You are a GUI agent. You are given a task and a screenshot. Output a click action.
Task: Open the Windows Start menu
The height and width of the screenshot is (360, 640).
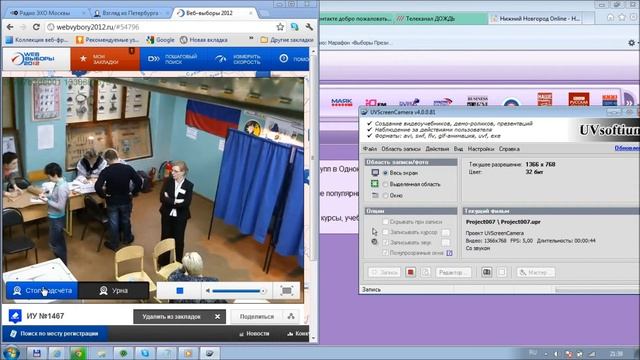pyautogui.click(x=11, y=353)
